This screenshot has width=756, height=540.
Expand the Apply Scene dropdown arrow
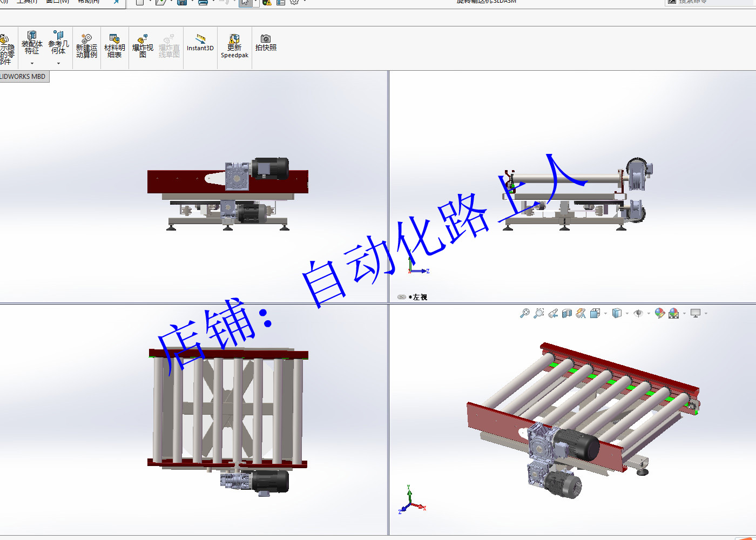(684, 313)
